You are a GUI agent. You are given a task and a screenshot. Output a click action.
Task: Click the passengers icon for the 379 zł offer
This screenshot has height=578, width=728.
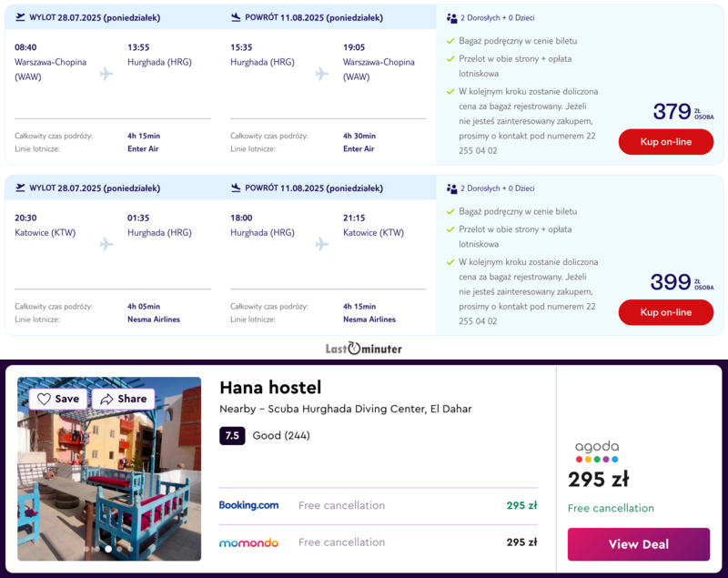[451, 18]
